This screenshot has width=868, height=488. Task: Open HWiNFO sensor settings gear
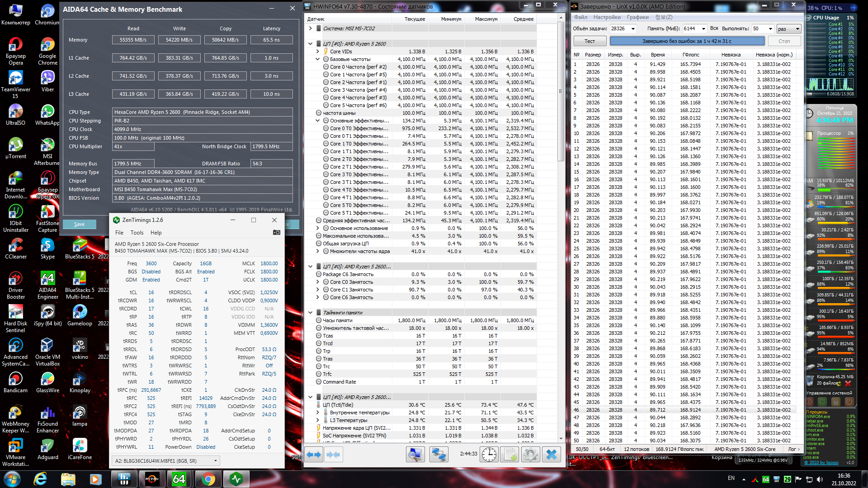[531, 455]
